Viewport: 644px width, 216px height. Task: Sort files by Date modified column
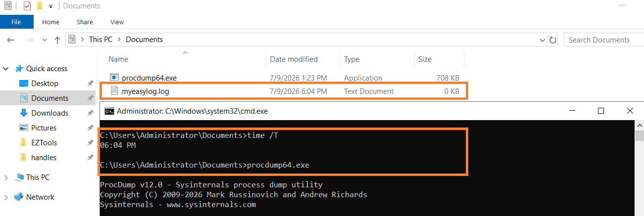[294, 59]
